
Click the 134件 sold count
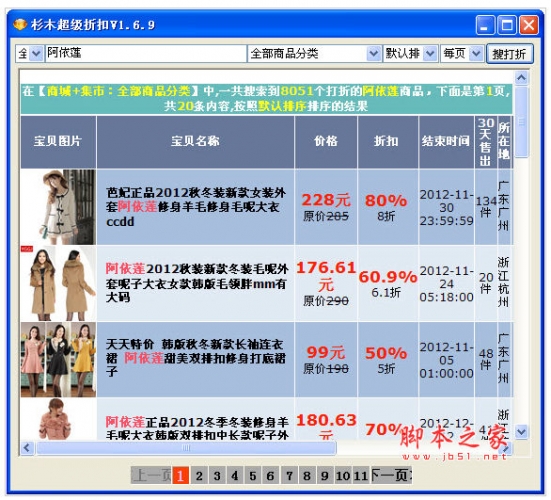pos(486,207)
